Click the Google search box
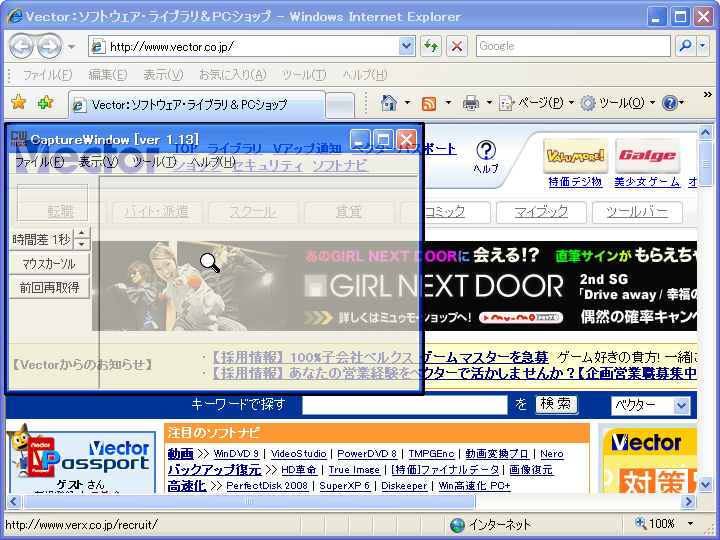Screen dimensions: 720x540 [x=573, y=46]
